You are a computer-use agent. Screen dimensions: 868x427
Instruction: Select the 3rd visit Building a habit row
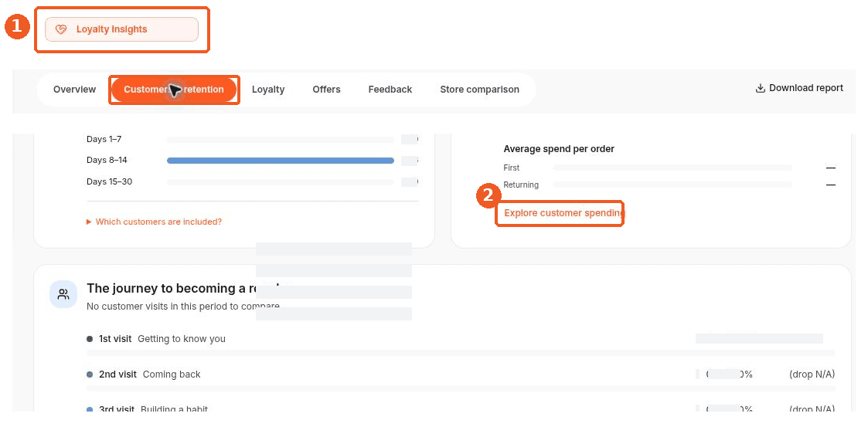(461, 409)
